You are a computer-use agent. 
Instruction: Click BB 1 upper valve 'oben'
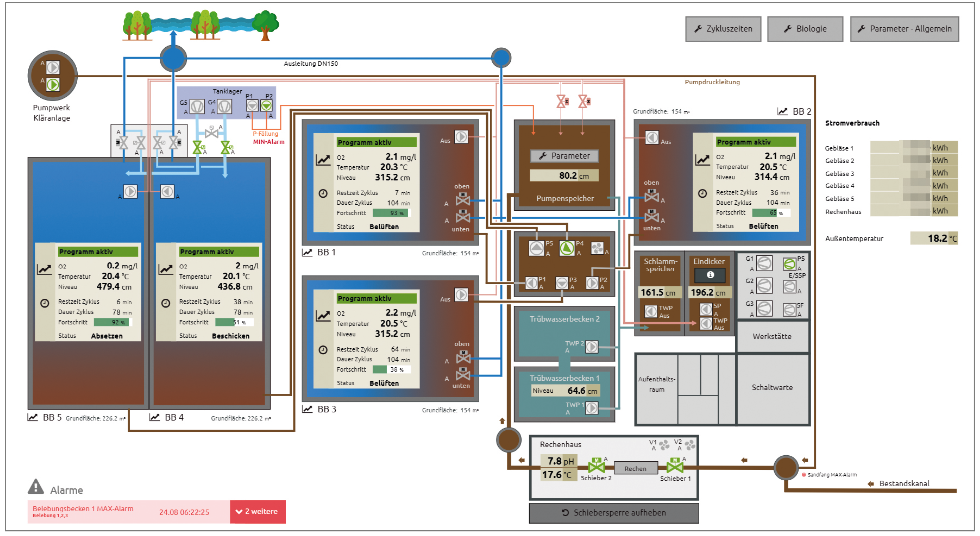coord(463,199)
